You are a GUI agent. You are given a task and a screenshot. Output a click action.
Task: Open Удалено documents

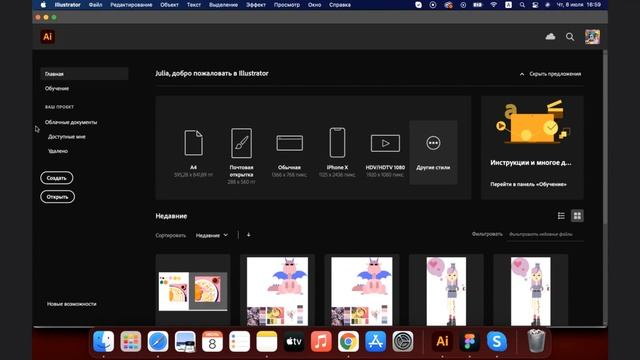tap(58, 151)
